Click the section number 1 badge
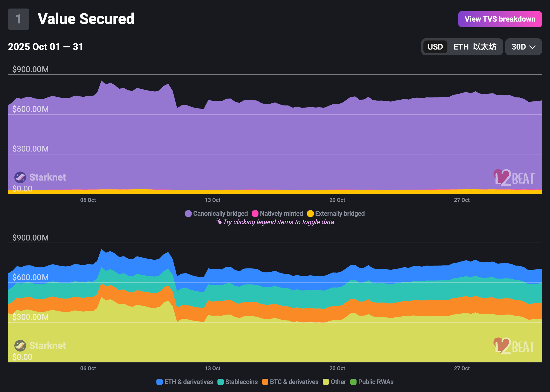 (19, 19)
